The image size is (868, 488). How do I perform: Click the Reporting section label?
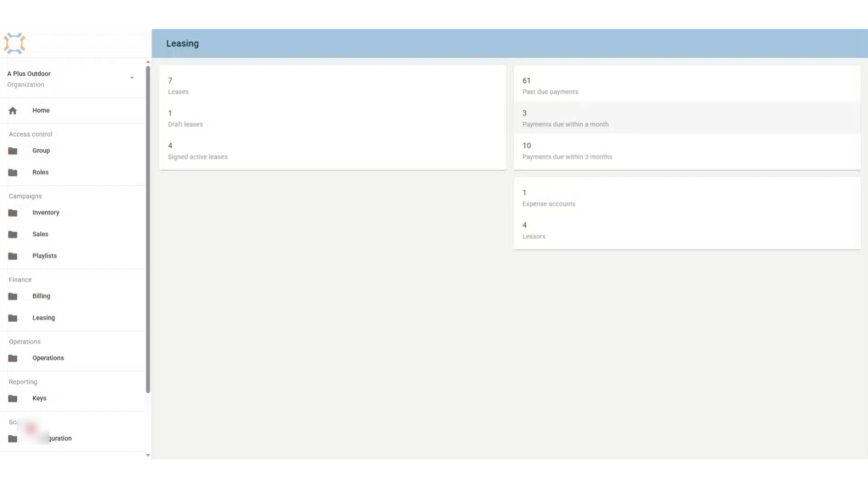[23, 382]
